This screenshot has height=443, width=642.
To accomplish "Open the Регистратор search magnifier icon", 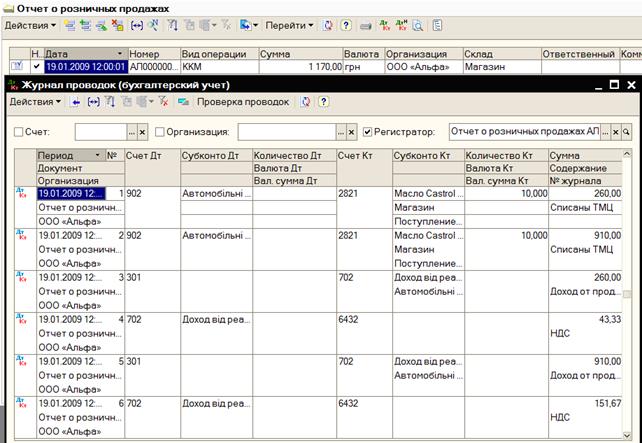I will click(627, 131).
